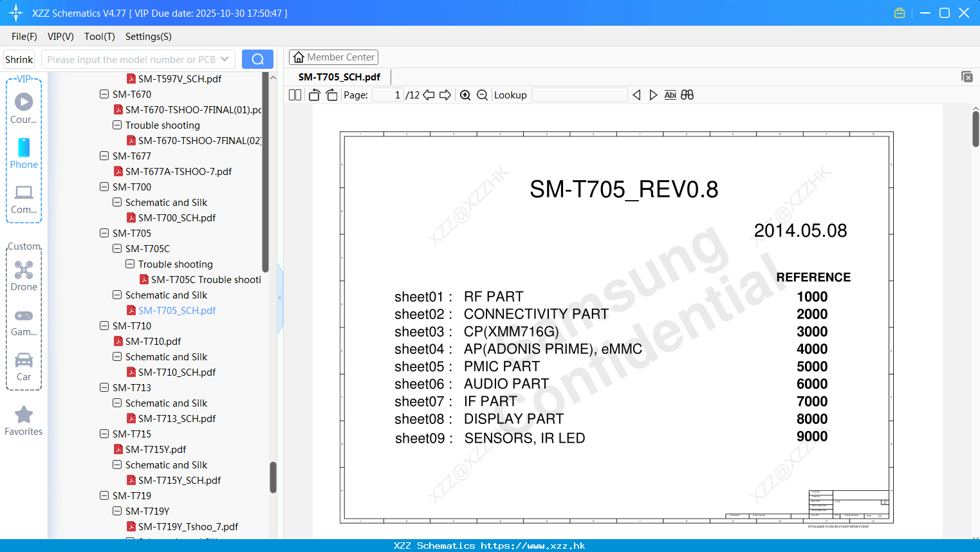Click the Shrink button
Viewport: 980px width, 552px height.
(x=19, y=59)
